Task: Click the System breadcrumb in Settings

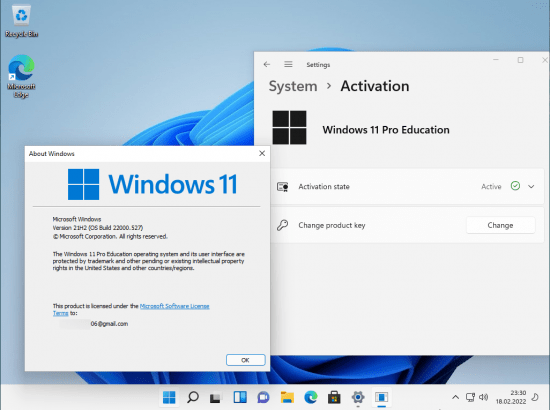Action: pos(293,86)
